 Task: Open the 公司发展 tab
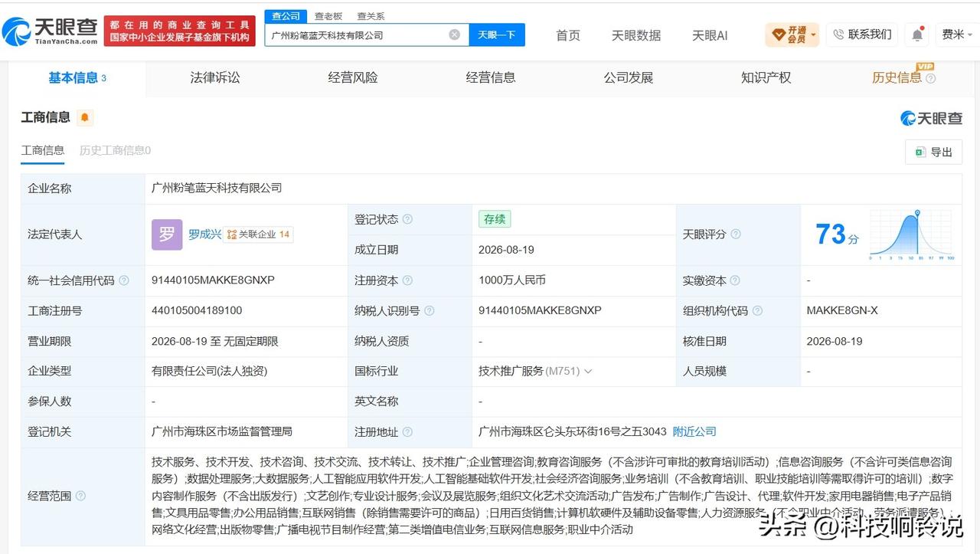(629, 77)
